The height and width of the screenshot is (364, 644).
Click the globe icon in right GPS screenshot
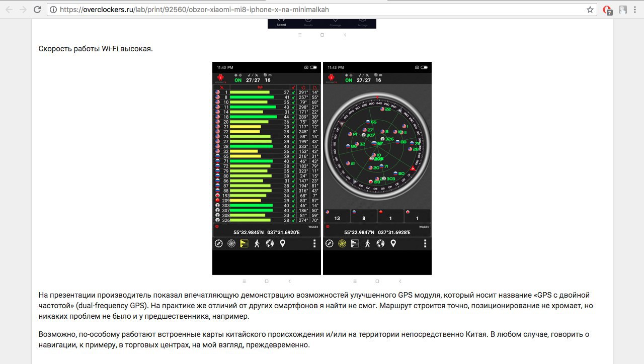[380, 243]
